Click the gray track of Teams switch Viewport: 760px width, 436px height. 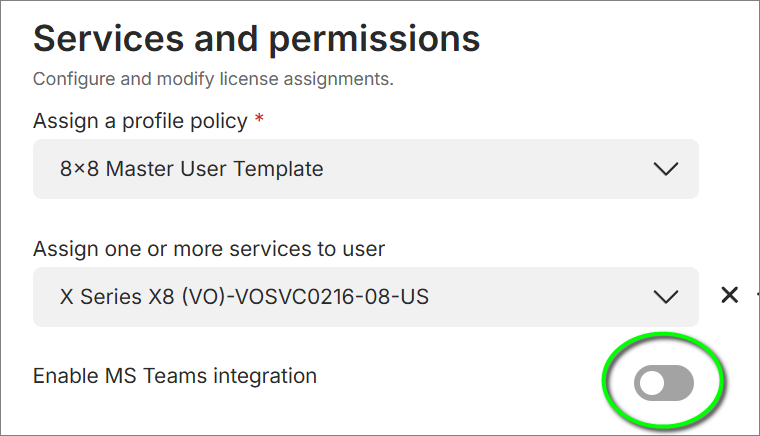tap(679, 383)
